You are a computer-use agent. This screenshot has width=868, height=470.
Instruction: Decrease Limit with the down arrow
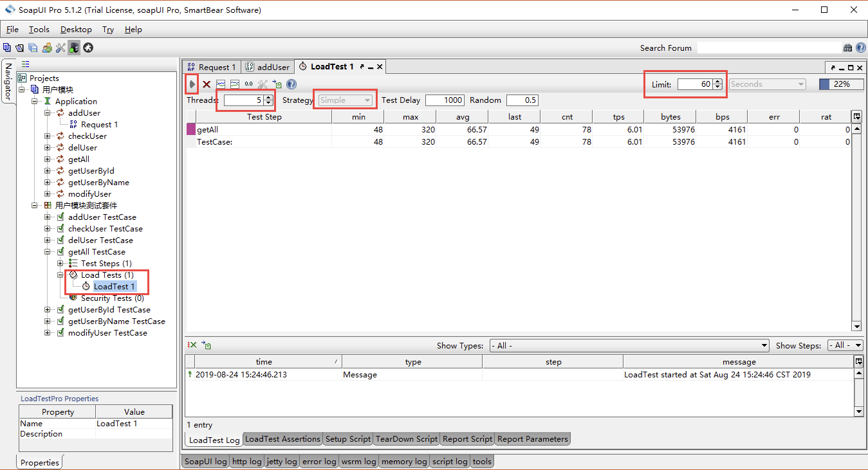(x=717, y=87)
